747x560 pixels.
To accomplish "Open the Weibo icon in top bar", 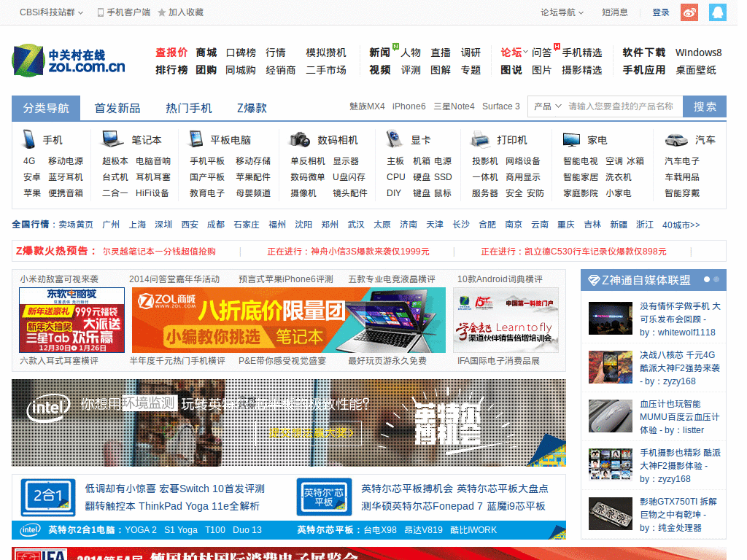I will (689, 12).
